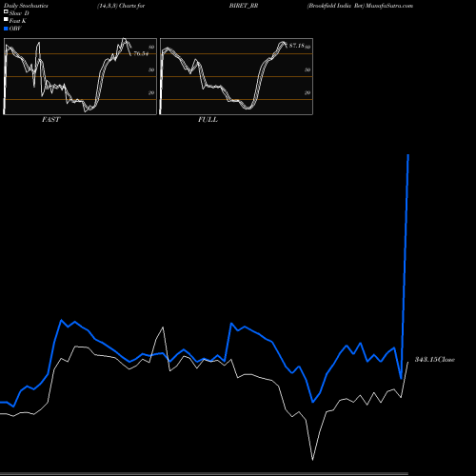Click the 'Daily Stochastics' title text

26,6
